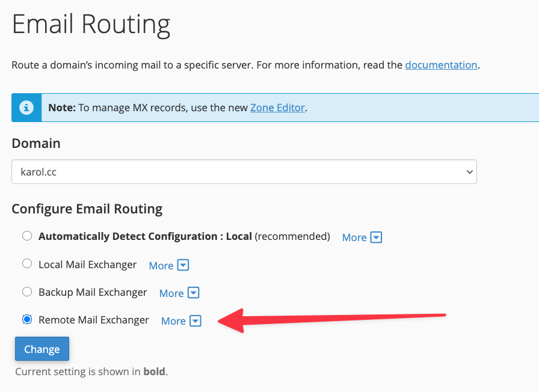Click the Configure Email Routing heading
Screen dimensions: 539x392
point(87,209)
